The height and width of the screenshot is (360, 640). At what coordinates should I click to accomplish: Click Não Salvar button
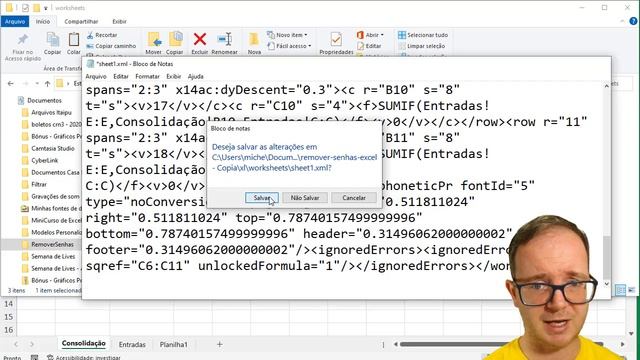coord(305,198)
